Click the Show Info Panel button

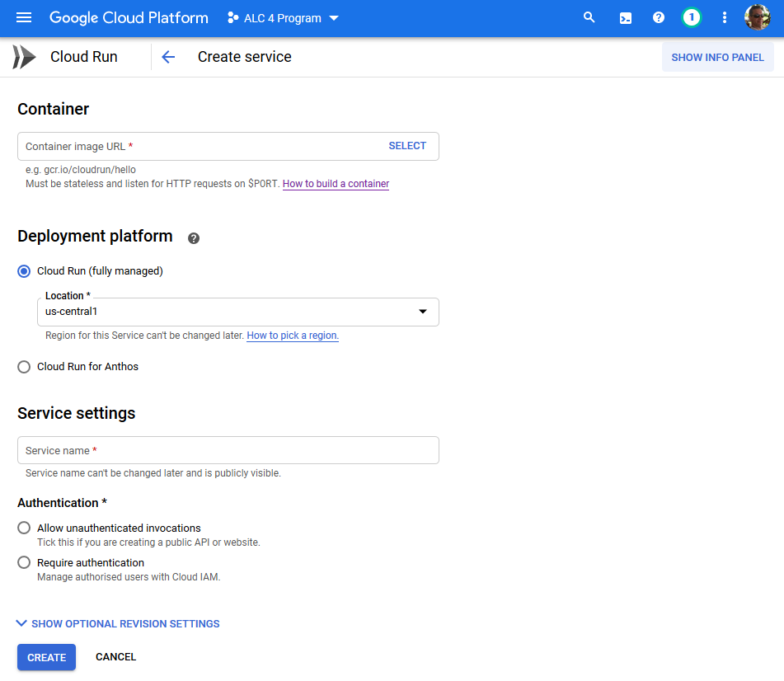[x=717, y=57]
